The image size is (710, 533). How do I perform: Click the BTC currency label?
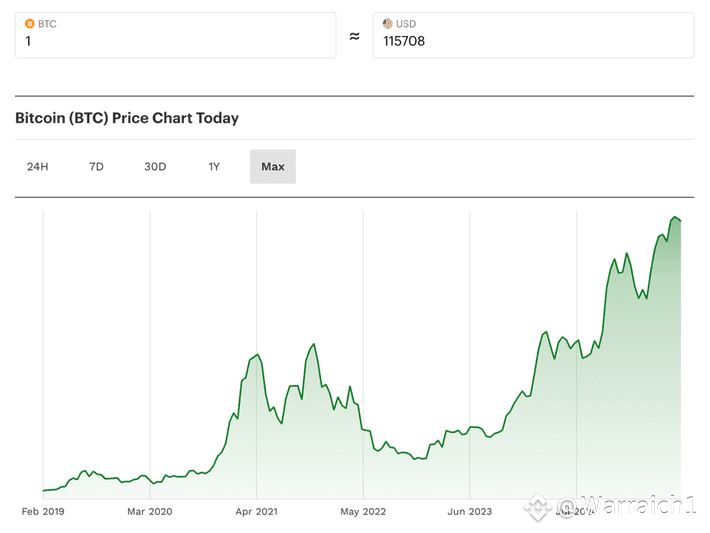[47, 24]
